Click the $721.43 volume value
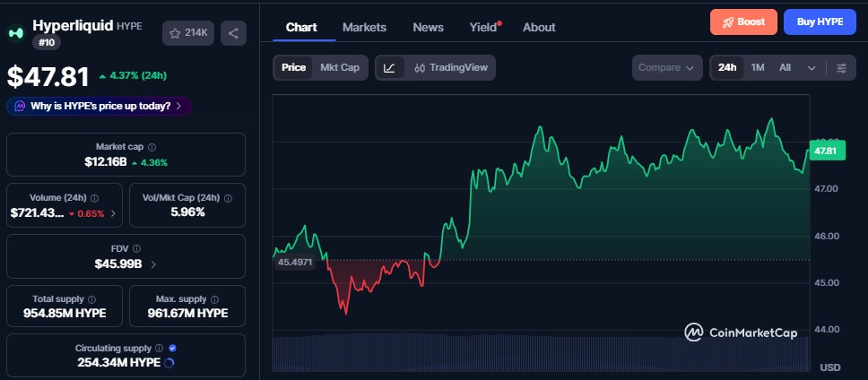 (37, 213)
